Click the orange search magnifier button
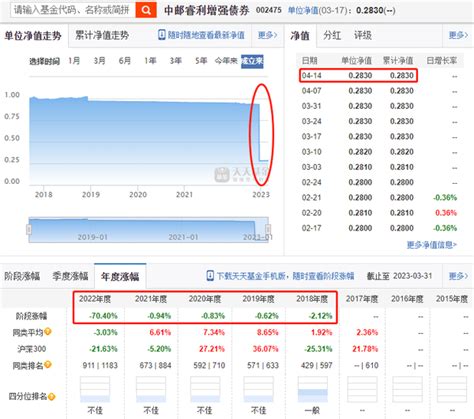Viewport: 474px width, 419px height. click(146, 10)
